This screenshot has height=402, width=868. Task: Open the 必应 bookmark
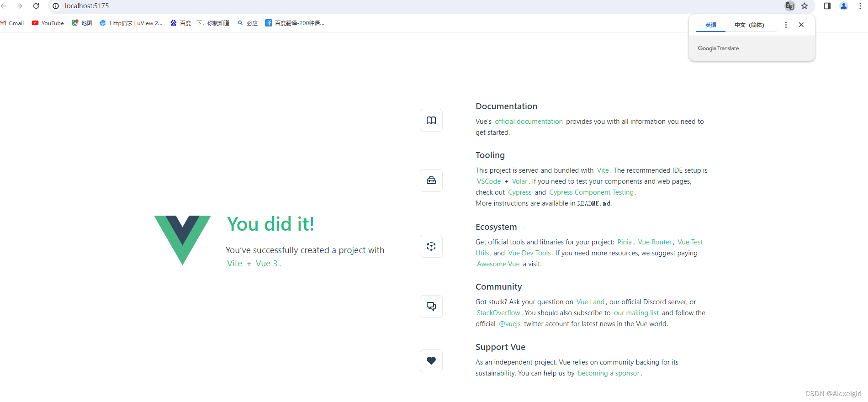(248, 23)
